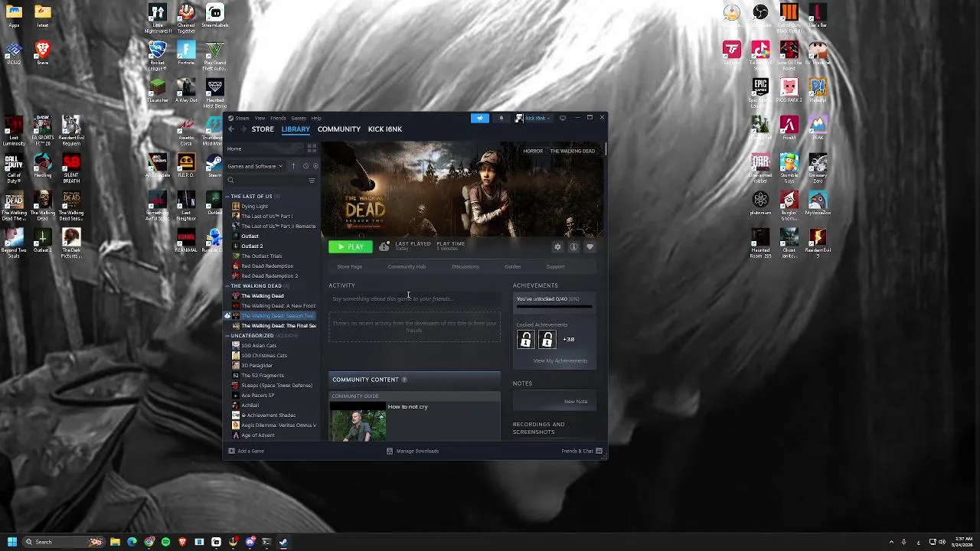Open the Epic Games Launcher desktop icon
Viewport: 980px width, 551px height.
click(x=760, y=93)
